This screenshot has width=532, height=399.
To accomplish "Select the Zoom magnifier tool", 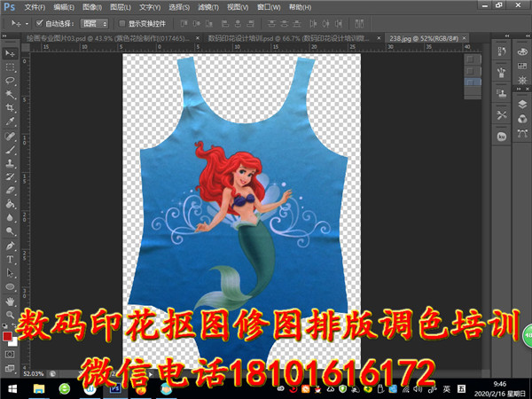I will [x=10, y=315].
